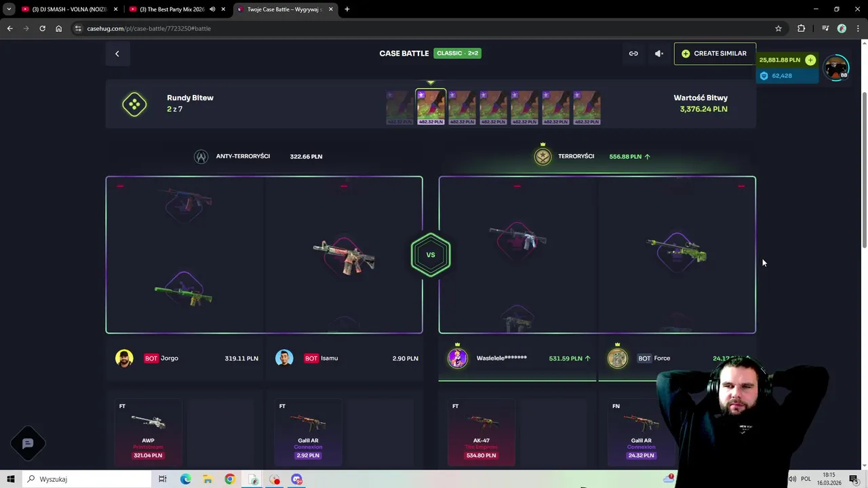Click the Wartość Bitwy 3,376.24 PLN value
The image size is (868, 488).
click(x=704, y=108)
